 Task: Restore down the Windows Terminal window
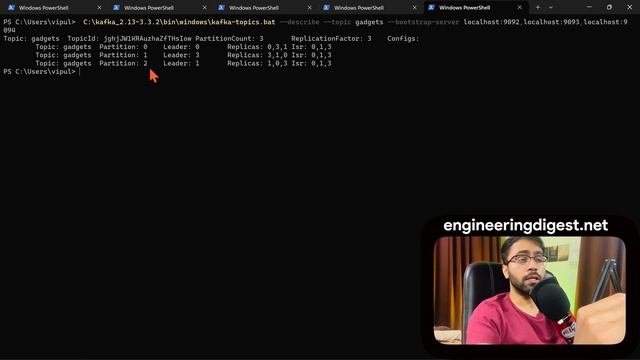pos(609,7)
